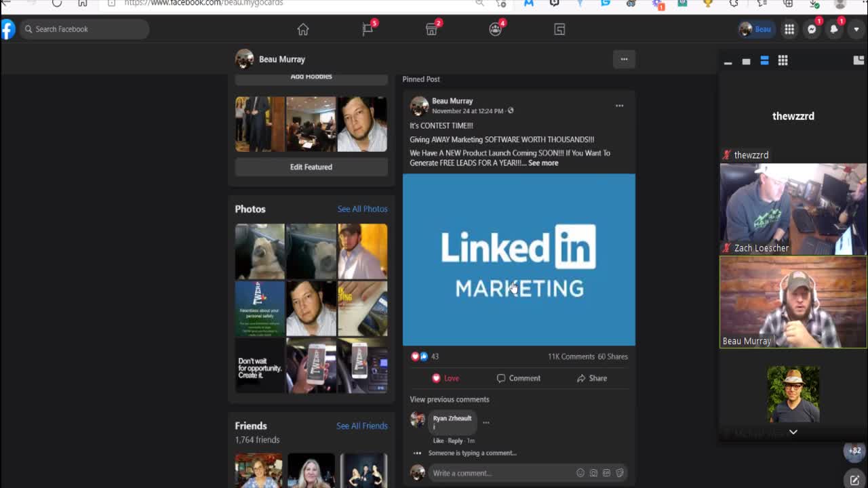Viewport: 868px width, 488px height.
Task: Insert an emoji in the comment box
Action: click(x=580, y=473)
